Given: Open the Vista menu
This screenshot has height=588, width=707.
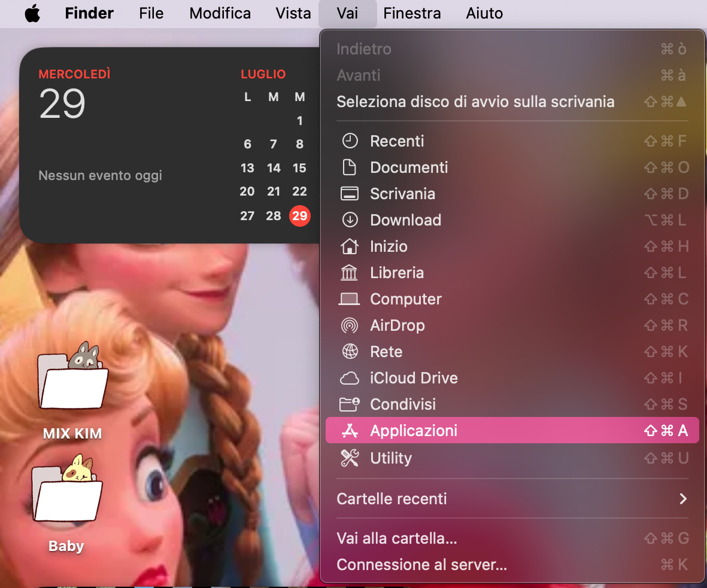Looking at the screenshot, I should [x=293, y=14].
